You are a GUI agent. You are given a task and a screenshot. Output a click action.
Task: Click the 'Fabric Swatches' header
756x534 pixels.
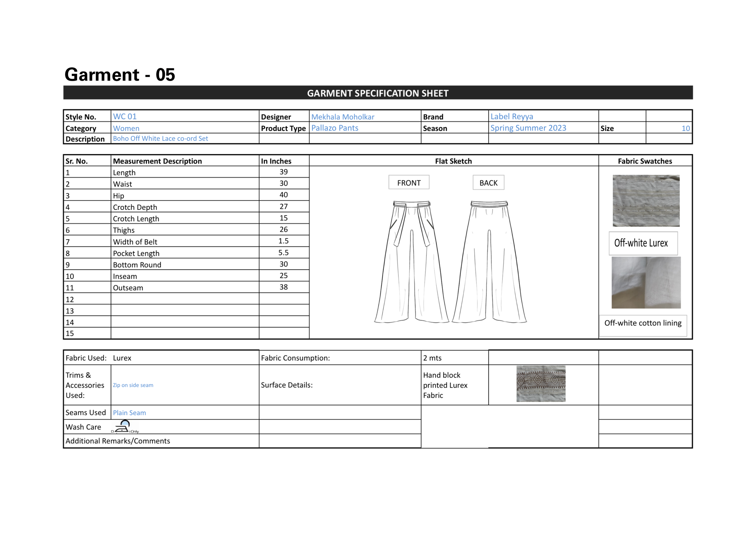(x=645, y=161)
